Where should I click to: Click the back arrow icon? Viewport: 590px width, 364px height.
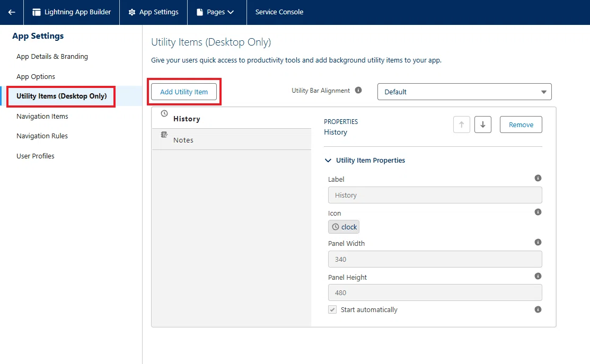(x=12, y=12)
